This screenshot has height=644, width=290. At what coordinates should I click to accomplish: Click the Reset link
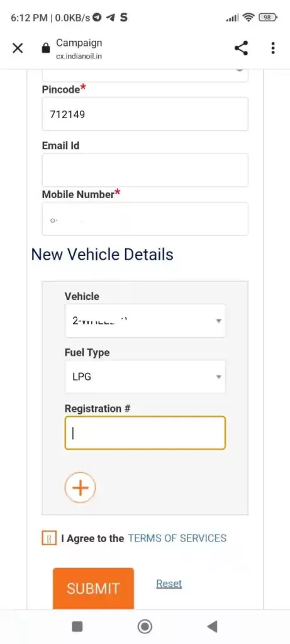point(169,583)
